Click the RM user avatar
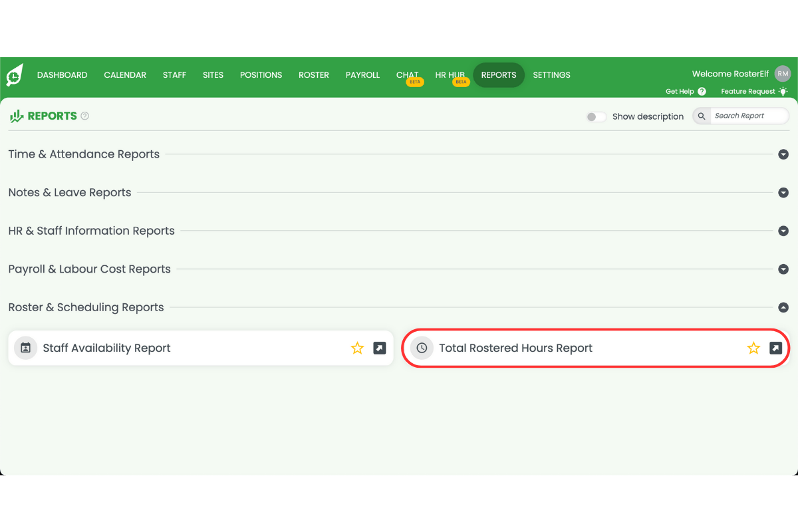Image resolution: width=798 pixels, height=532 pixels. coord(783,74)
